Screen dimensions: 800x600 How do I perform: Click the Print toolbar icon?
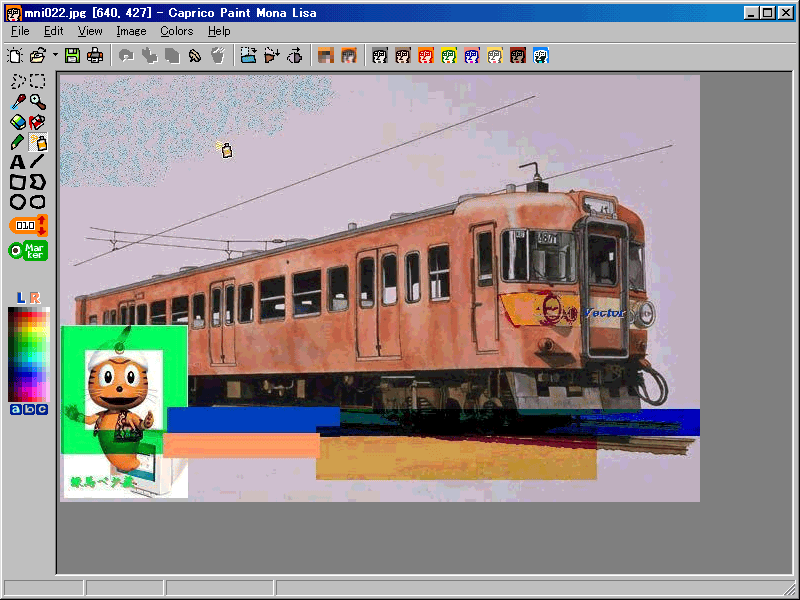[x=95, y=56]
